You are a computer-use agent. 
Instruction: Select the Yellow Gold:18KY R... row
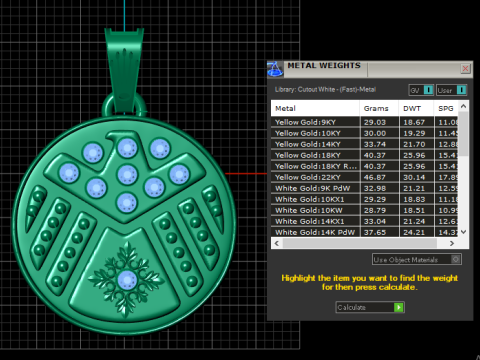pos(365,166)
